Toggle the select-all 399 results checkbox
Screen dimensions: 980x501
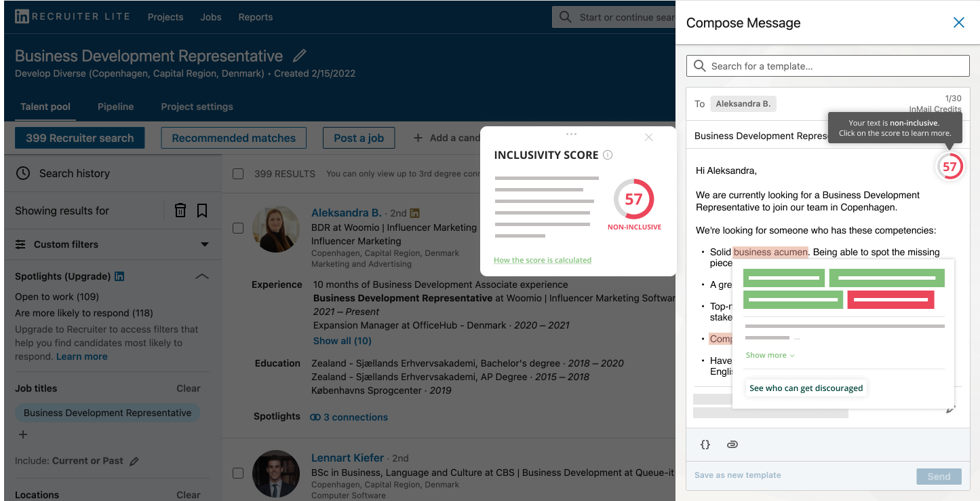[238, 174]
